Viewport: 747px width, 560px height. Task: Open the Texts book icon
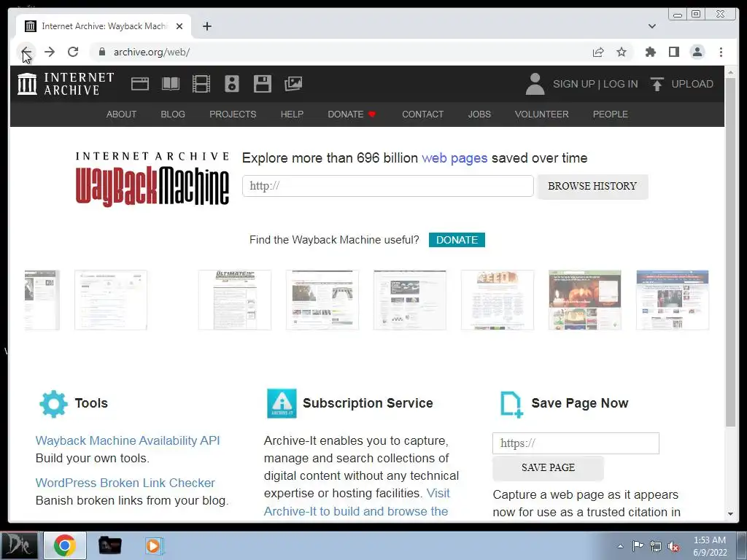(x=171, y=84)
